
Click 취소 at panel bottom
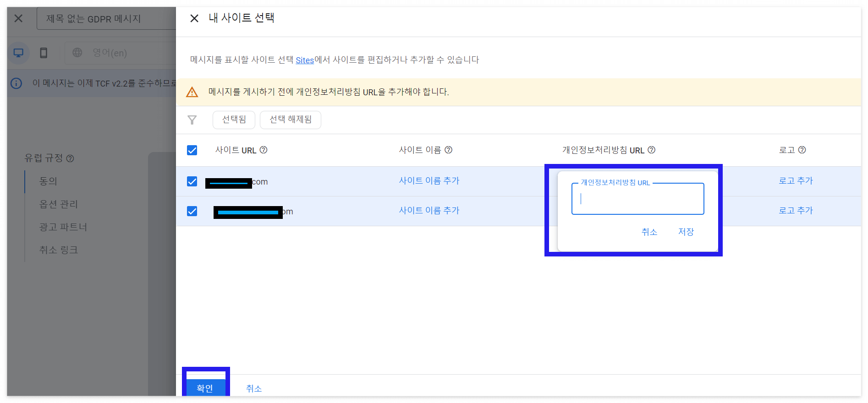pos(254,388)
